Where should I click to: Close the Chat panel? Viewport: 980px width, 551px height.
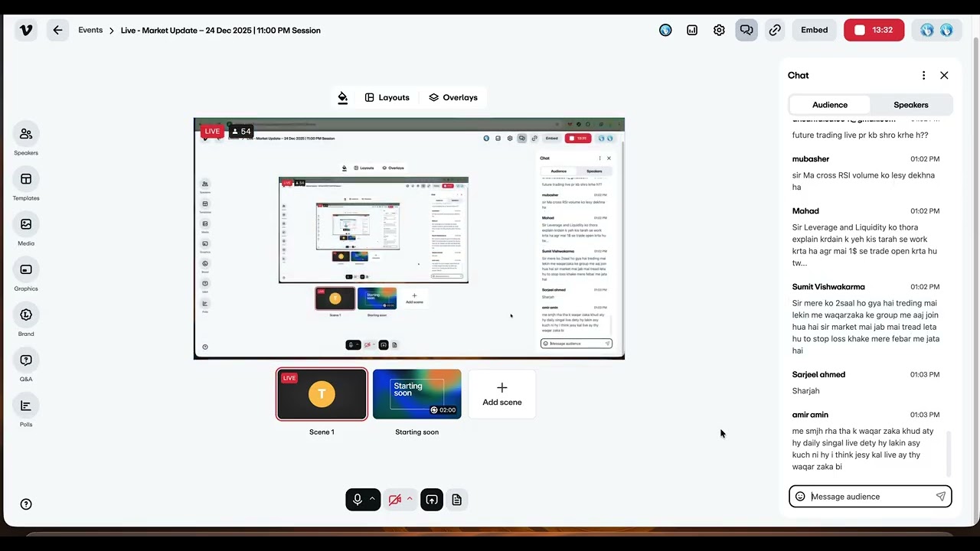click(x=944, y=75)
